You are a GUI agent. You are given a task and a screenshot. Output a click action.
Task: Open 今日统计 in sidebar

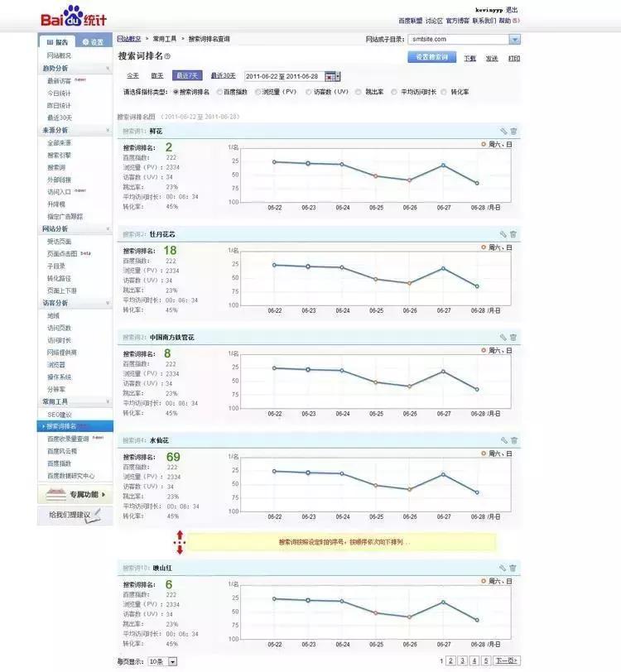coord(59,93)
